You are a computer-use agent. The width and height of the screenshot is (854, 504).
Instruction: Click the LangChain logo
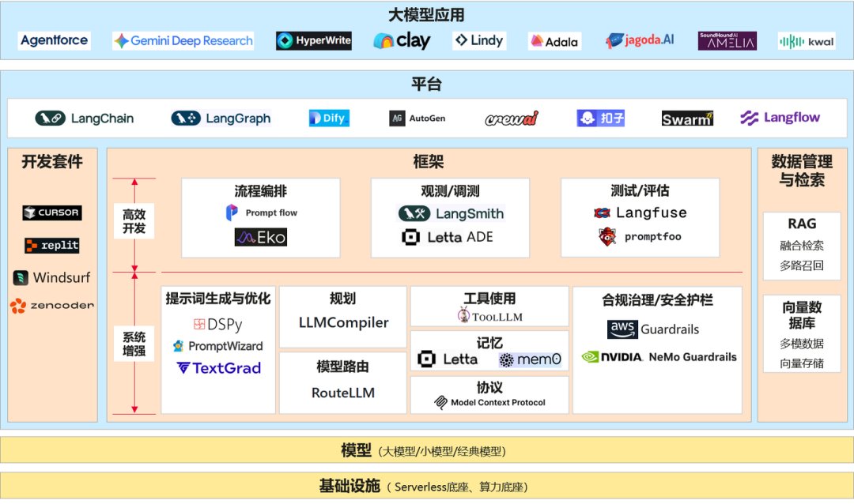tap(85, 118)
